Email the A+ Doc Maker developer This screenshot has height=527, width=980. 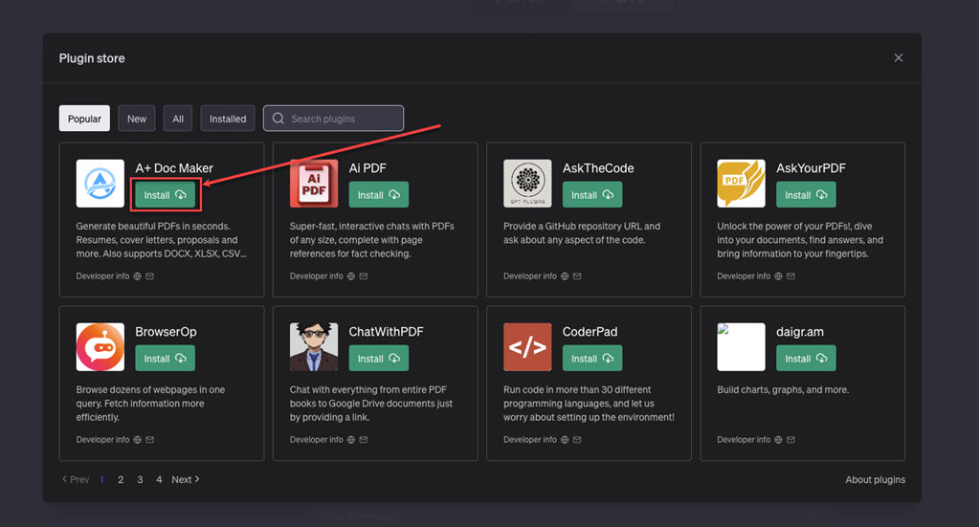pyautogui.click(x=150, y=276)
